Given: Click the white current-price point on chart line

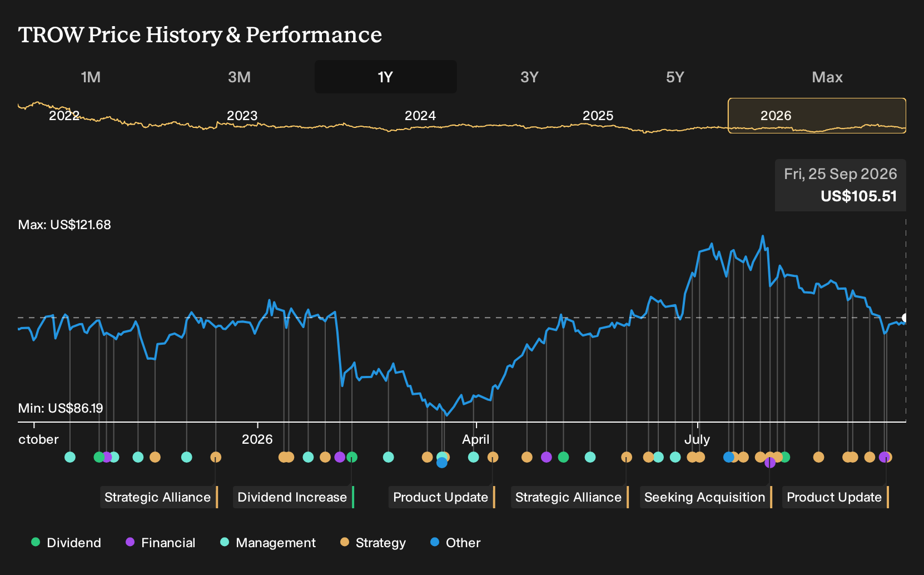Looking at the screenshot, I should coord(905,318).
